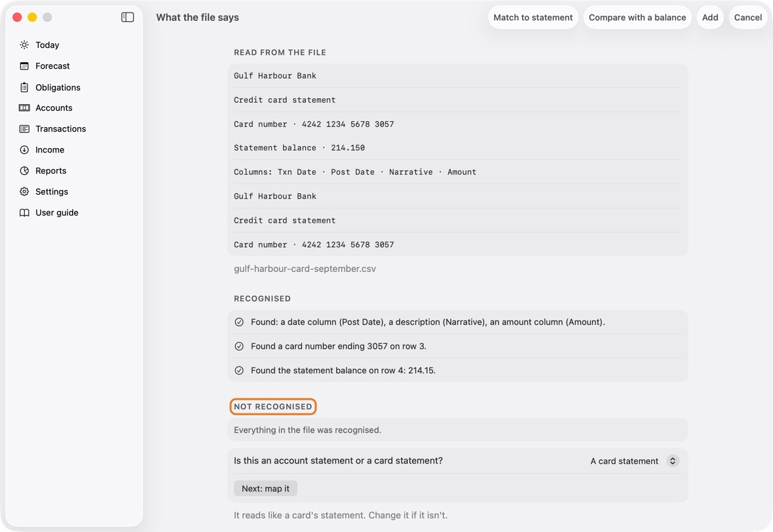Click the 'NOT RECOGNISED' section heading
Image resolution: width=773 pixels, height=532 pixels.
point(273,407)
